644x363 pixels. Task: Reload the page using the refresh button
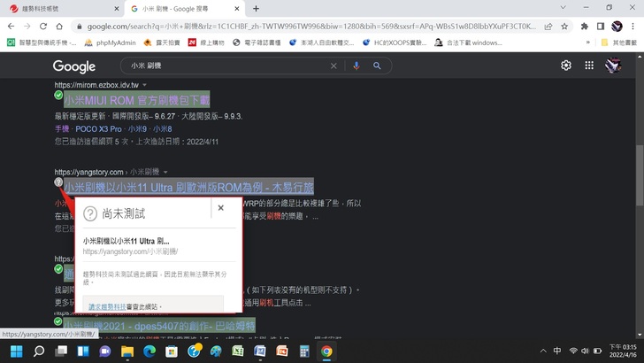(x=48, y=27)
